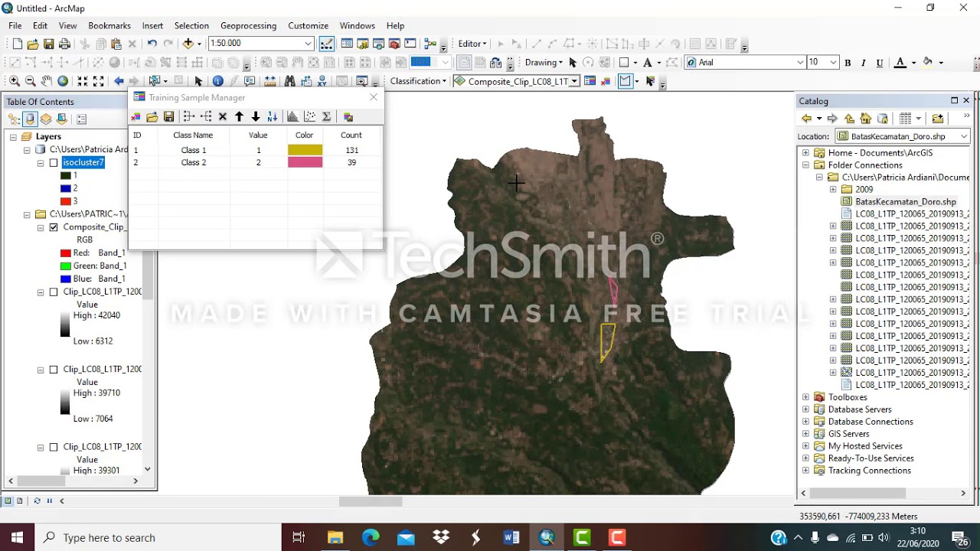This screenshot has height=551, width=980.
Task: Merge selected training samples
Action: click(x=189, y=117)
